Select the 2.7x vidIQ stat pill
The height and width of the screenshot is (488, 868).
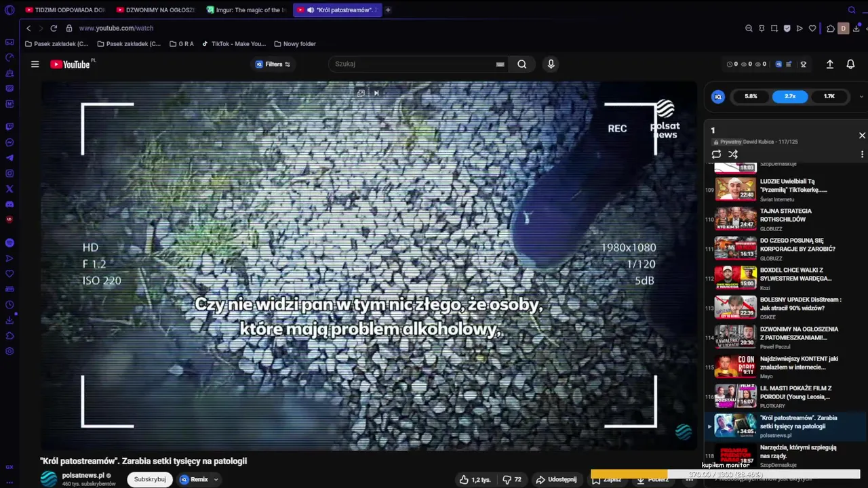[790, 96]
